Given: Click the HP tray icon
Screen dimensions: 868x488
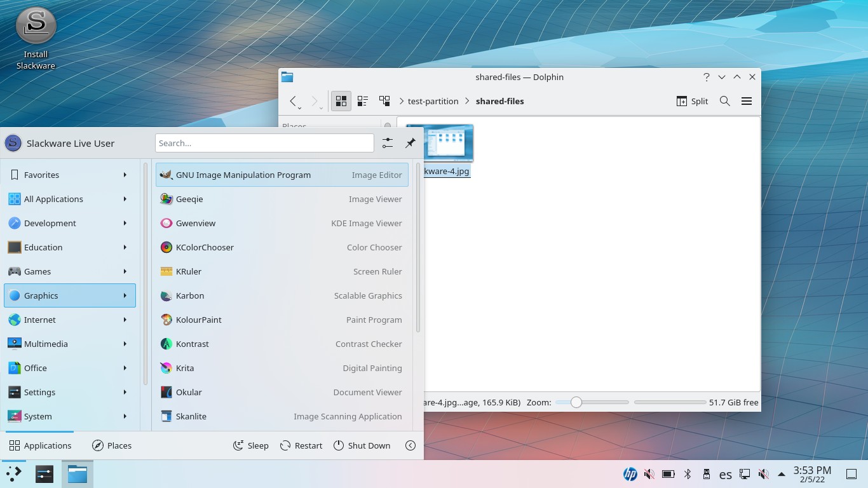Looking at the screenshot, I should point(630,474).
